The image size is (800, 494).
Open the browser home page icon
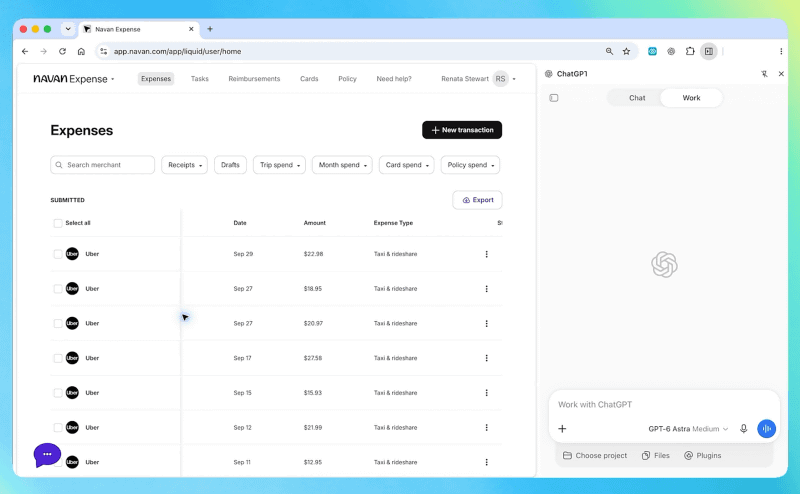pos(81,52)
